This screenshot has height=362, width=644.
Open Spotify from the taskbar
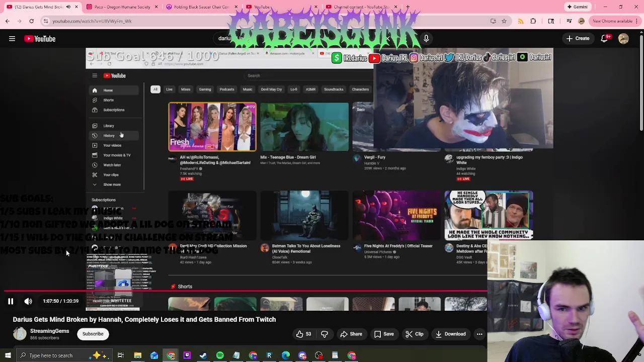click(220, 356)
